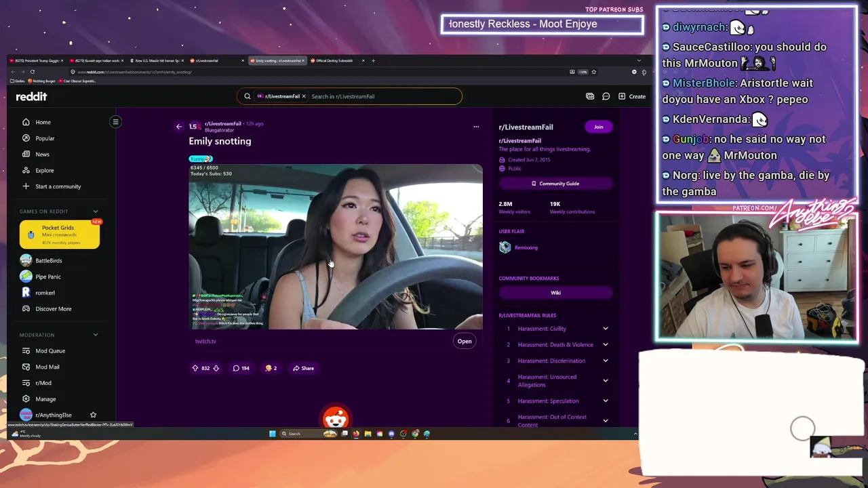
Task: Toggle favorite star for r/AnythingElse
Action: 93,415
